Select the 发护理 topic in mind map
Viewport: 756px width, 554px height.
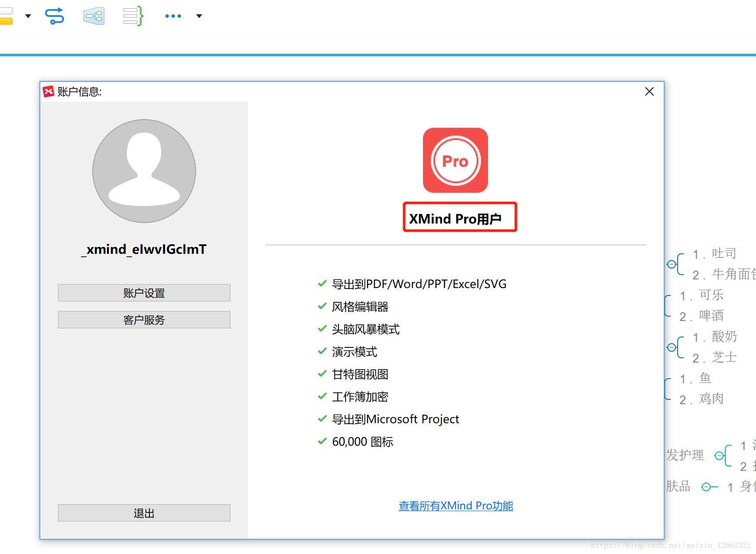pyautogui.click(x=685, y=455)
